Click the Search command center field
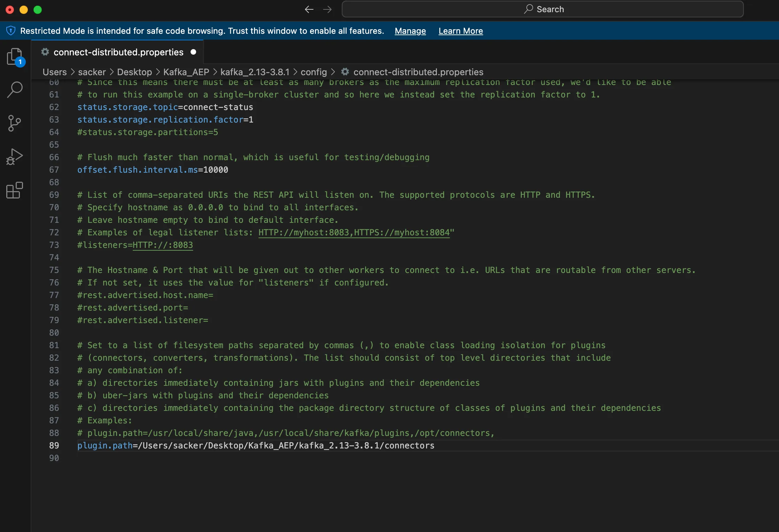Viewport: 779px width, 532px height. [542, 9]
